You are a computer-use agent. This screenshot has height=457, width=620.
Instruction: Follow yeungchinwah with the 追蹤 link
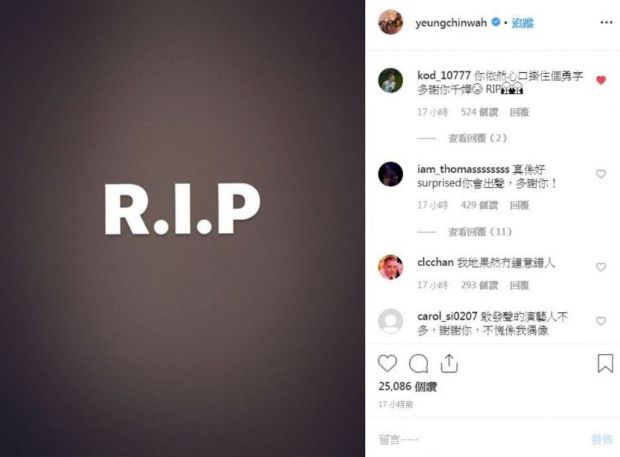pyautogui.click(x=522, y=23)
